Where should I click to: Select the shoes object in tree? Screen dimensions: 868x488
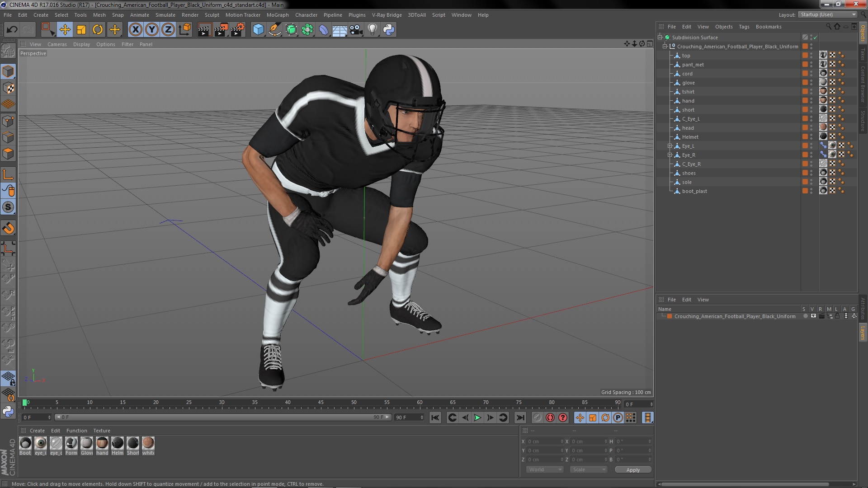(689, 173)
